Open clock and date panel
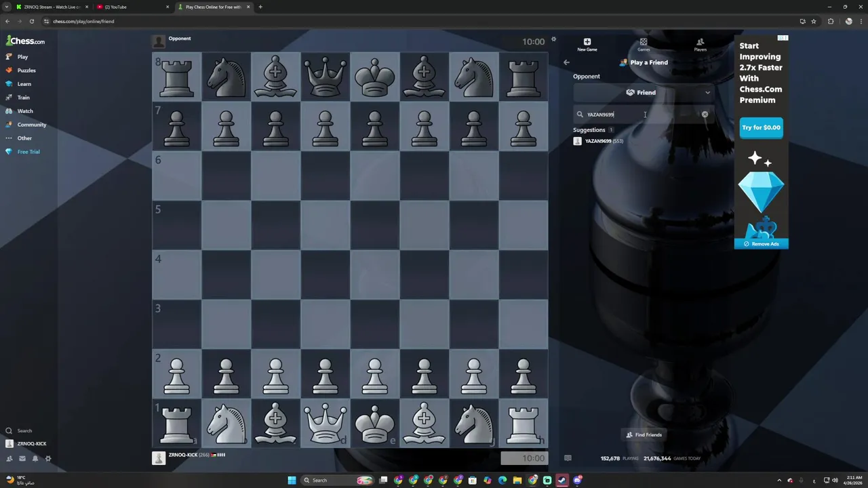The image size is (868, 488). click(x=853, y=481)
